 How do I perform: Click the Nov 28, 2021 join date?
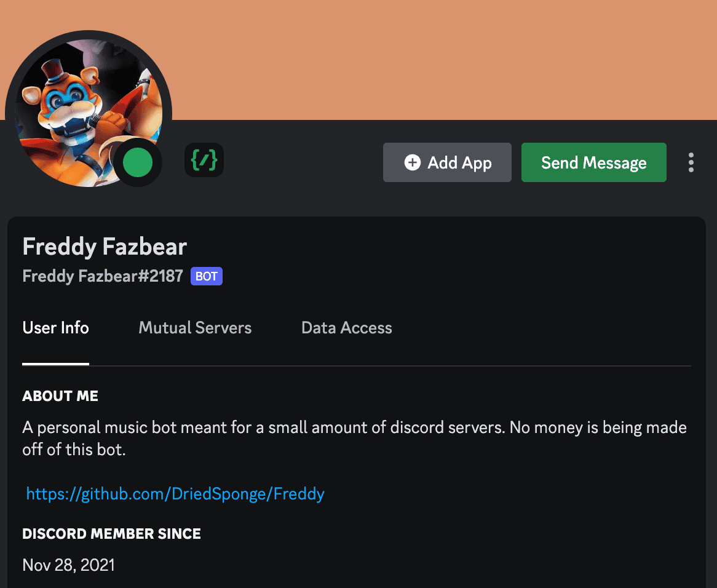tap(68, 565)
